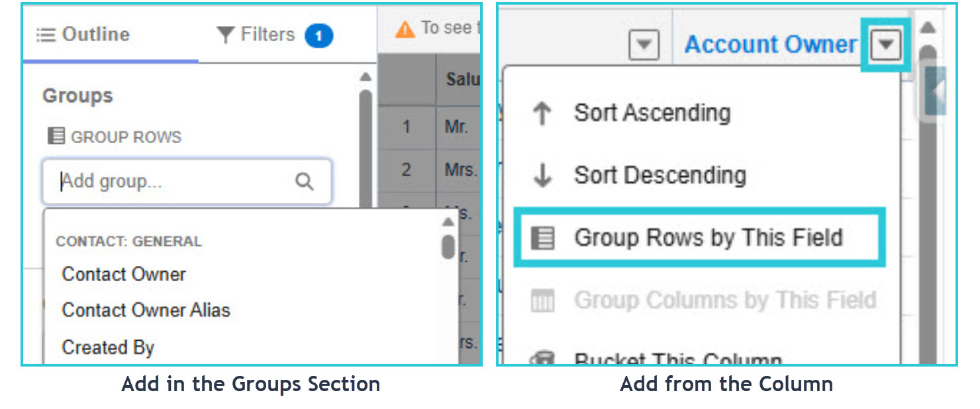Click the Account Owner column header link

tap(771, 44)
